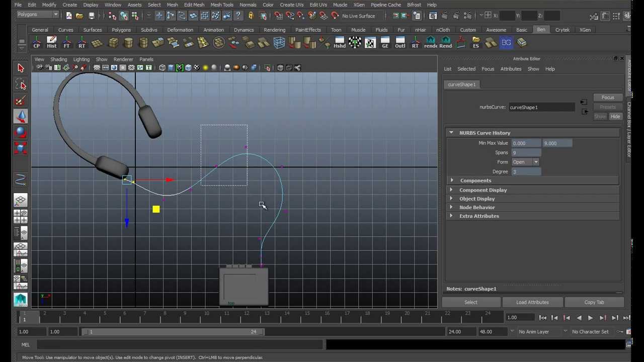Open the Edit Mesh menu

pyautogui.click(x=194, y=5)
